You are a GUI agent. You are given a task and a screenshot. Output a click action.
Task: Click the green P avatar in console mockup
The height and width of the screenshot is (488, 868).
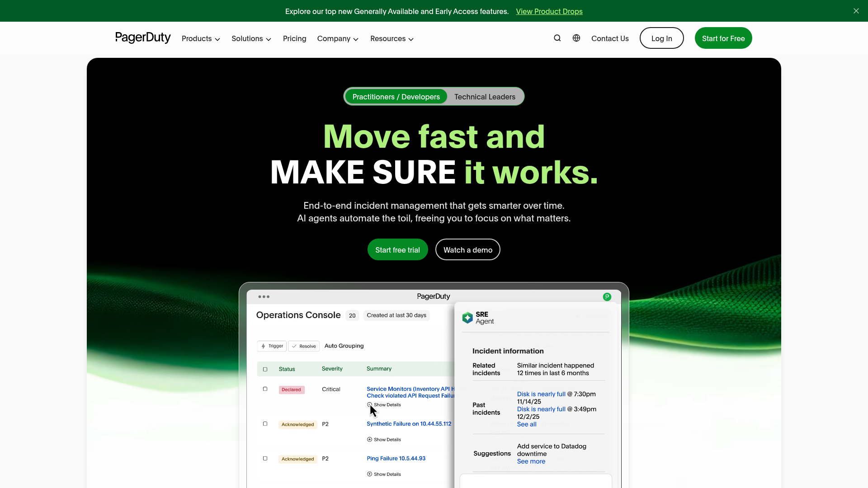(x=607, y=297)
